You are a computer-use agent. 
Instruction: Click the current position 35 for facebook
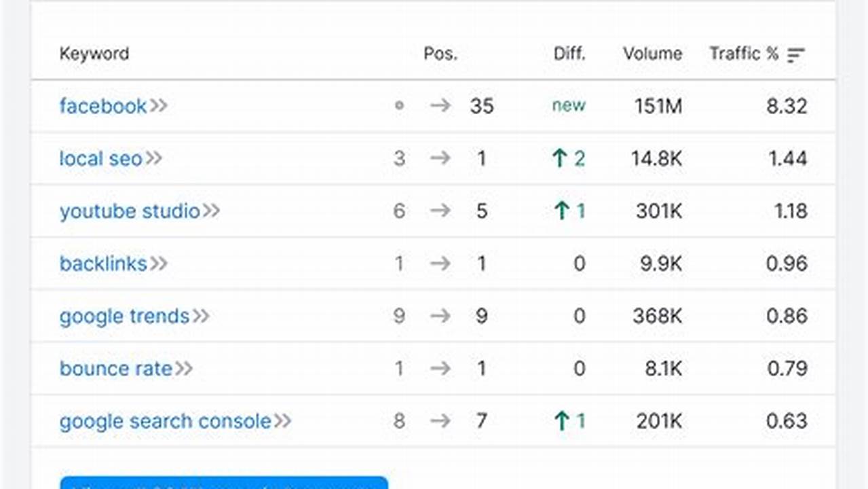(x=482, y=106)
